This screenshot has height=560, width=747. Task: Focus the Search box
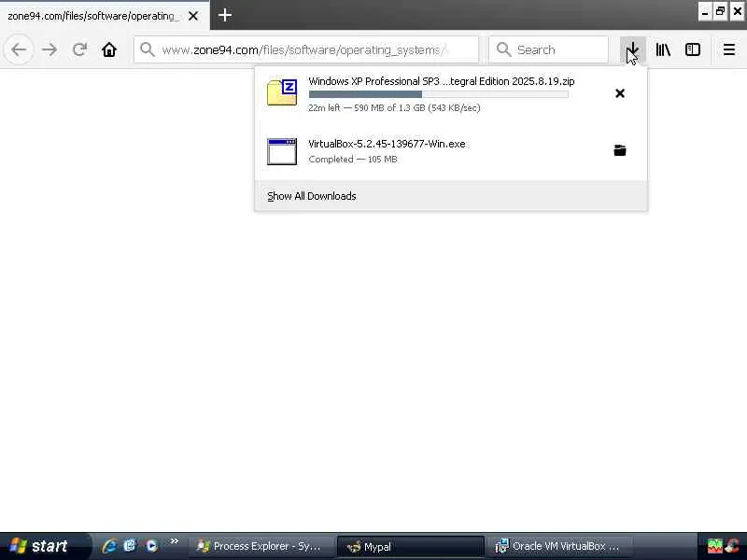549,49
